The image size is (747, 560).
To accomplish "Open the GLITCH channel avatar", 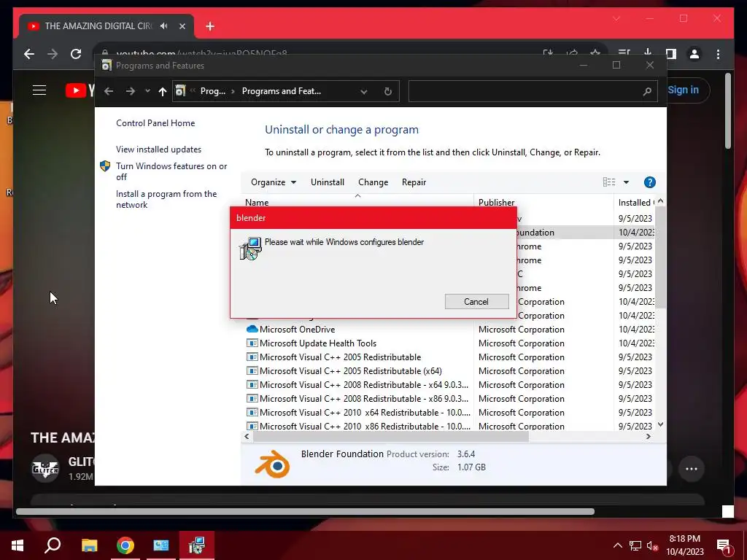I will (x=44, y=469).
